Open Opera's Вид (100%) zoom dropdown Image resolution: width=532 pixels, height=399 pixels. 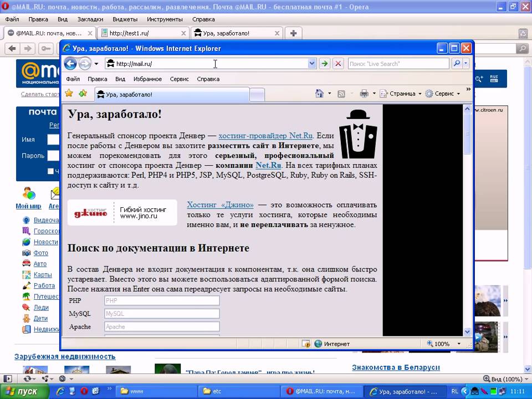point(505,379)
